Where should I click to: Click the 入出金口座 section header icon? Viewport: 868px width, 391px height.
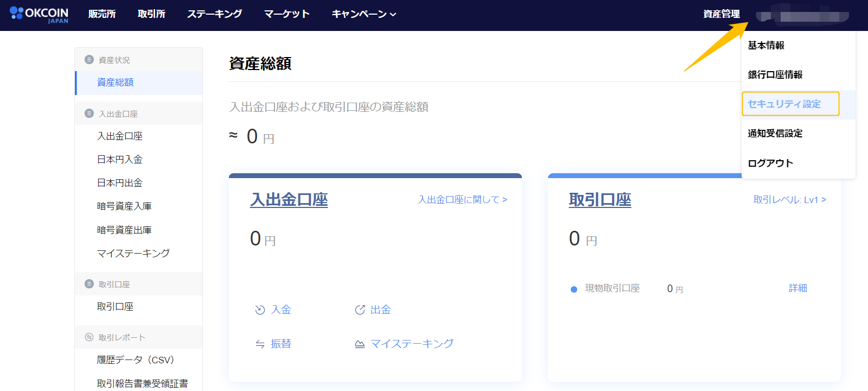[90, 113]
